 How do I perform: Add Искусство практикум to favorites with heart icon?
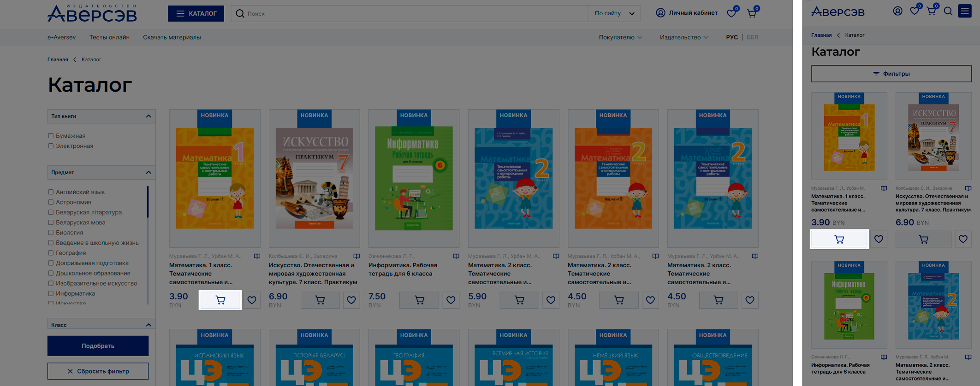coord(351,300)
